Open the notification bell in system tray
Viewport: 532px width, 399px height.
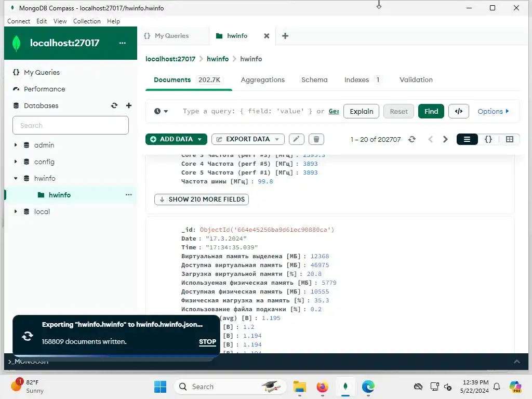[x=497, y=387]
